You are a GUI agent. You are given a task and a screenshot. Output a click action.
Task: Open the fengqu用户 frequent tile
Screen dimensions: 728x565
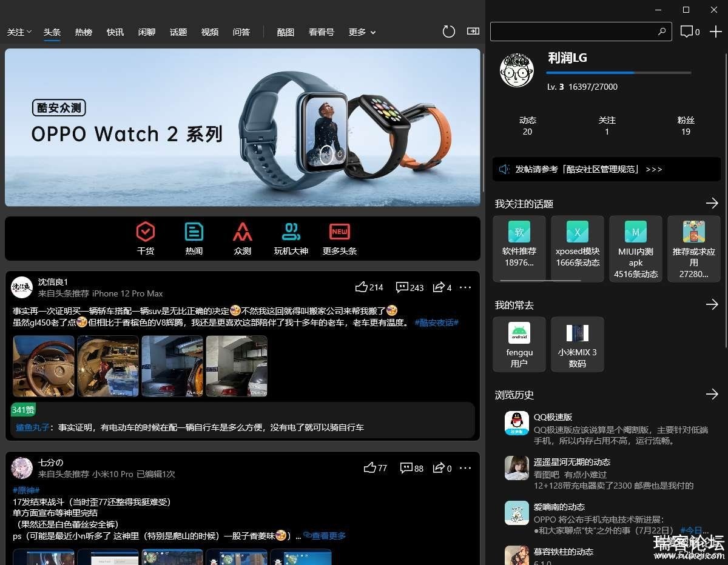click(519, 344)
